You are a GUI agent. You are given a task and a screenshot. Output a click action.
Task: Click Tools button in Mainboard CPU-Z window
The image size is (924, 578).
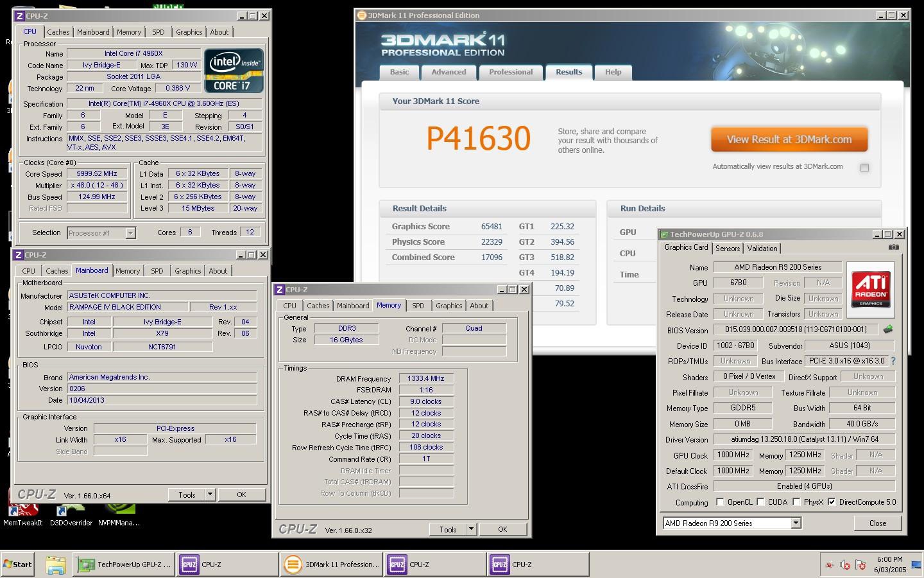click(187, 495)
